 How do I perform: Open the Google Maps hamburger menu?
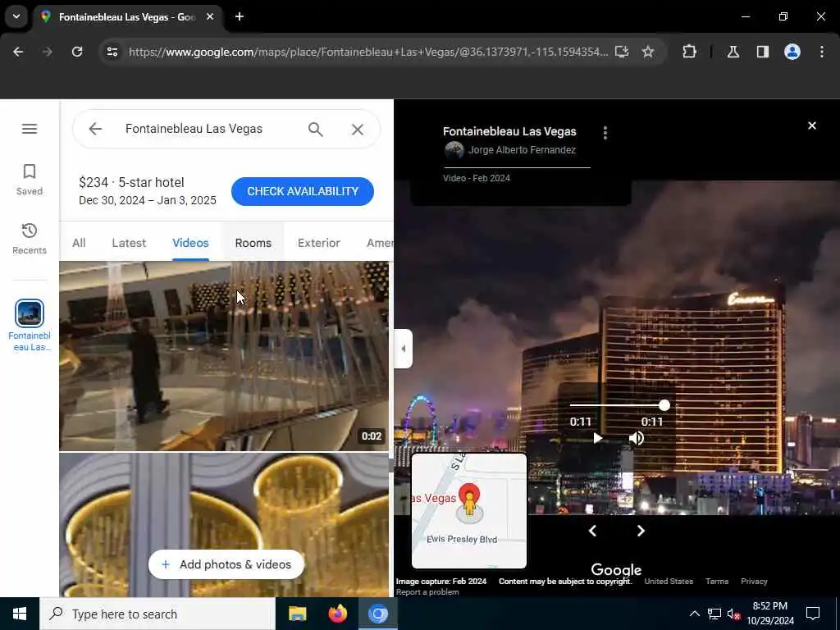point(30,129)
